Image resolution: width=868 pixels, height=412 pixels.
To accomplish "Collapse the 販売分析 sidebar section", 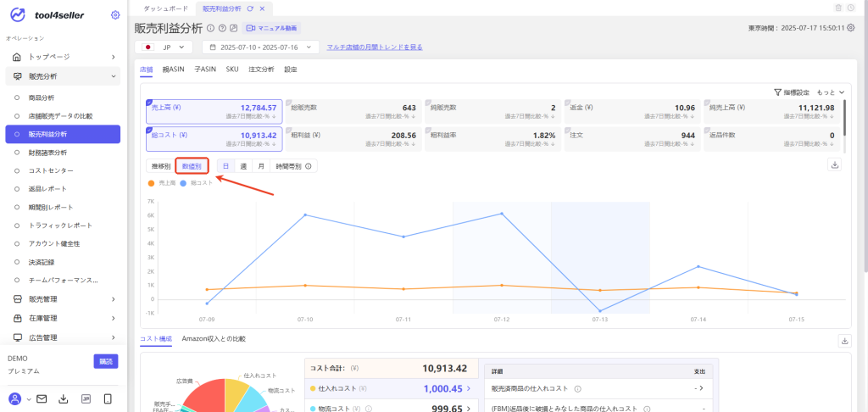I will (113, 76).
